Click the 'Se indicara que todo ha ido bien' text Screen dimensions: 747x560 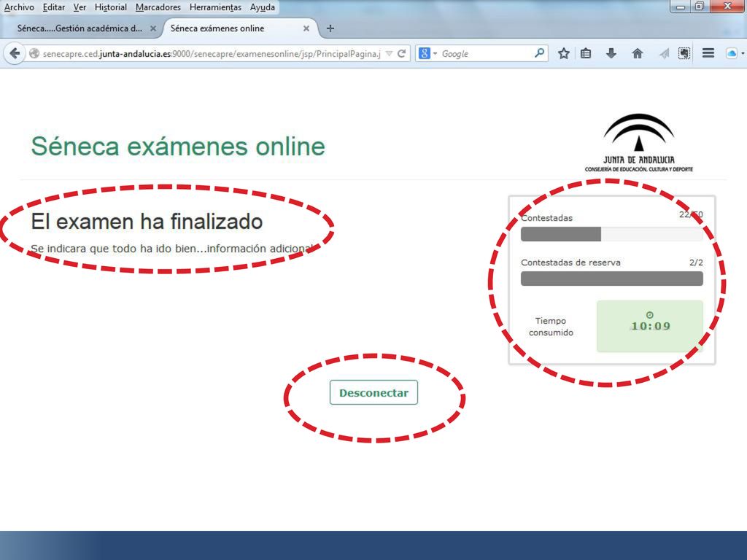pyautogui.click(x=172, y=249)
